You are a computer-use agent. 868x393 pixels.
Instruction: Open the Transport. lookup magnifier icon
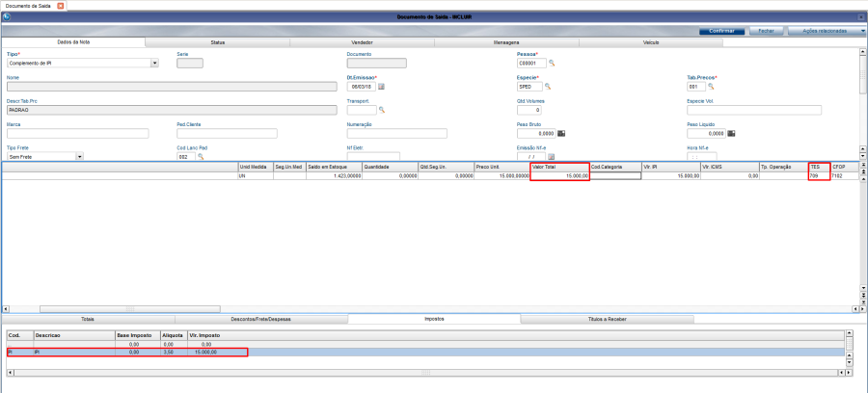pyautogui.click(x=381, y=110)
